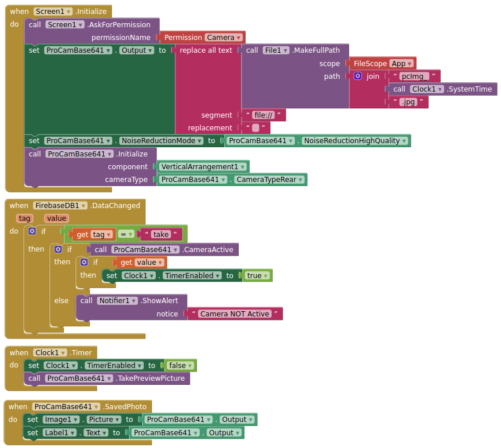Select the TakePreviewPicture call block
This screenshot has height=448, width=501.
107,378
